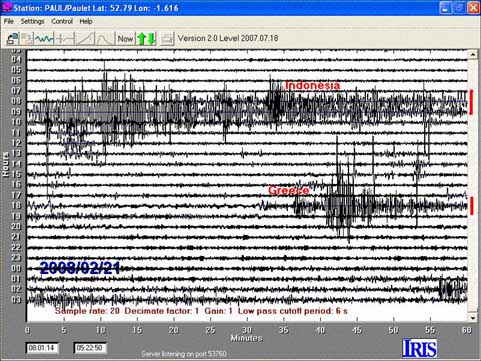Click the scrollbar up arrow
This screenshot has height=361, width=481.
473,54
